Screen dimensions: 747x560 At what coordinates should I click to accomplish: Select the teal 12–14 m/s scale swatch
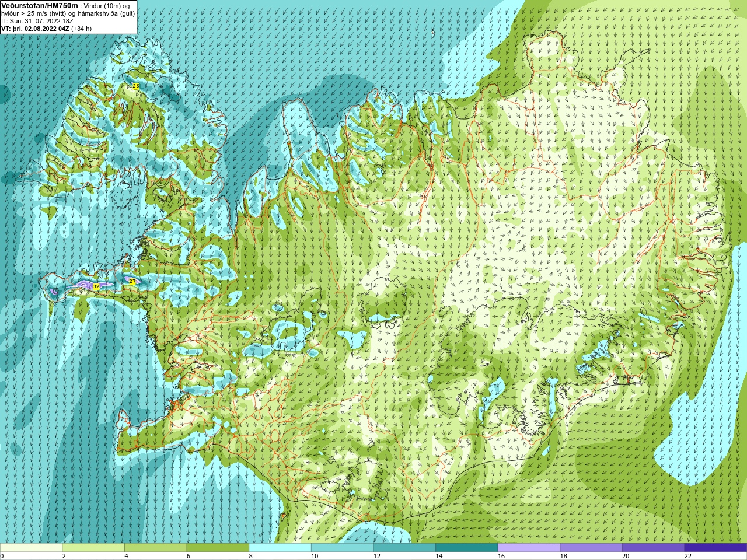(x=404, y=548)
